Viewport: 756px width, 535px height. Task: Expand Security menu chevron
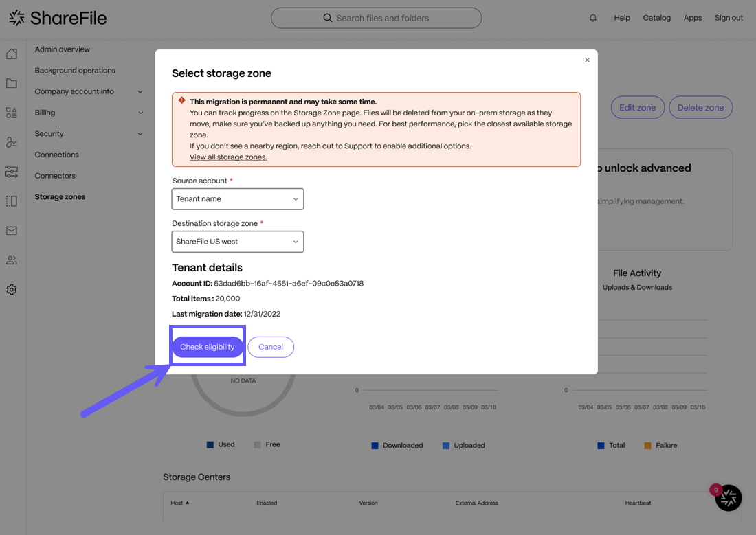tap(140, 134)
